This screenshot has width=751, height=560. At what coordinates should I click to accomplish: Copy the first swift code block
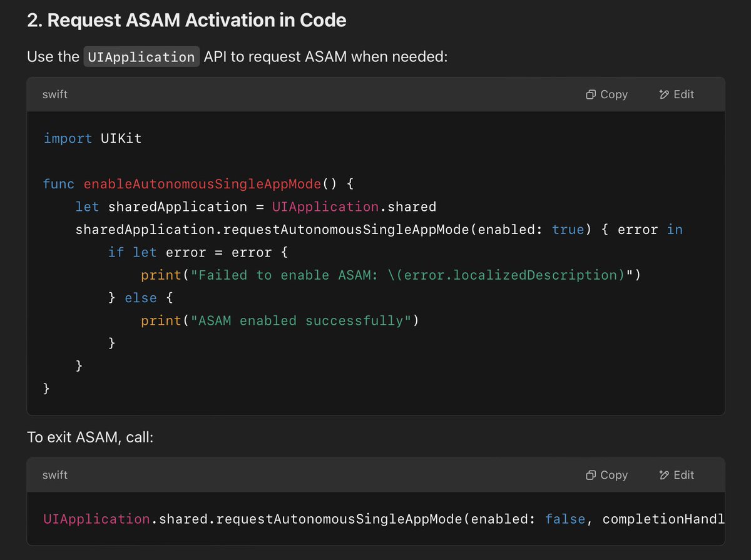coord(606,94)
